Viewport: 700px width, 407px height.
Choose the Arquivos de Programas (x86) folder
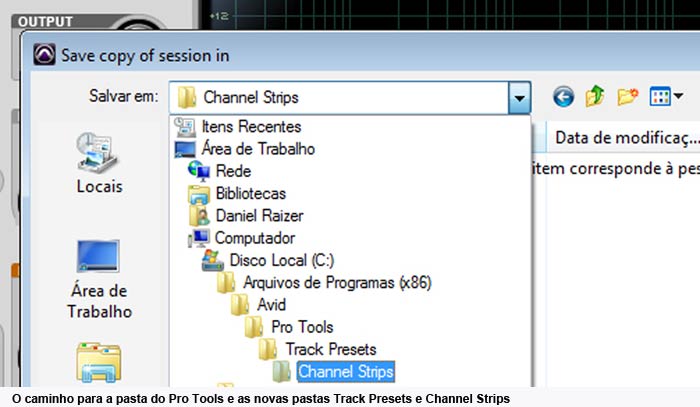click(x=337, y=282)
